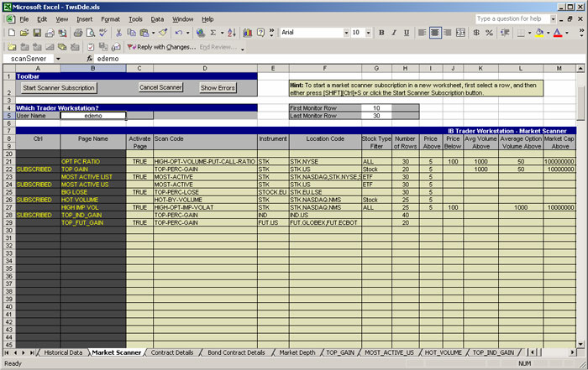Switch to the Market Depth sheet tab
This screenshot has height=370, width=588.
(x=297, y=352)
